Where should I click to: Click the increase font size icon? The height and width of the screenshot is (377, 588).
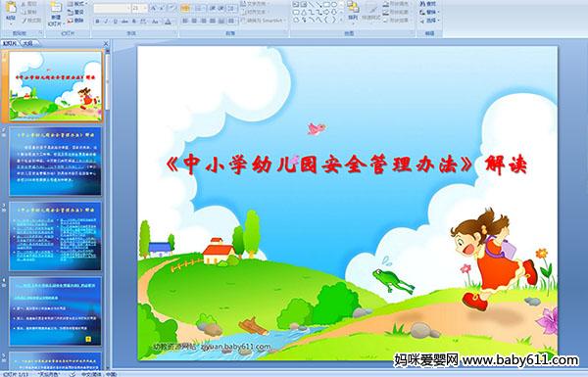(x=153, y=8)
